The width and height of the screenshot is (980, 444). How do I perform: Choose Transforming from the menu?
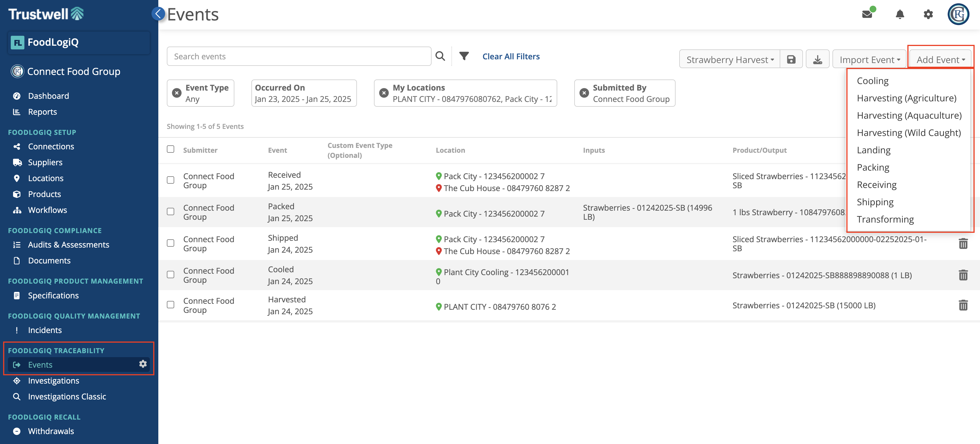[885, 219]
